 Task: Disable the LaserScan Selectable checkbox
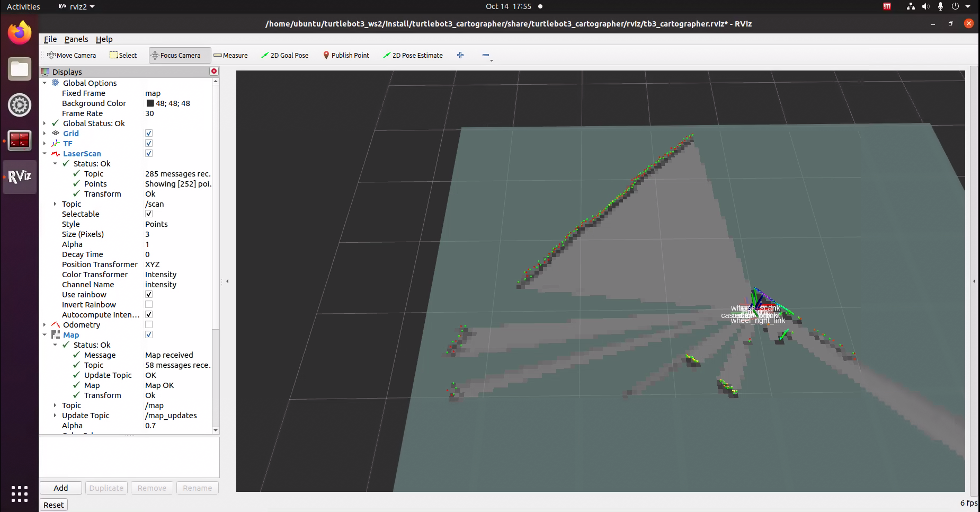click(148, 214)
